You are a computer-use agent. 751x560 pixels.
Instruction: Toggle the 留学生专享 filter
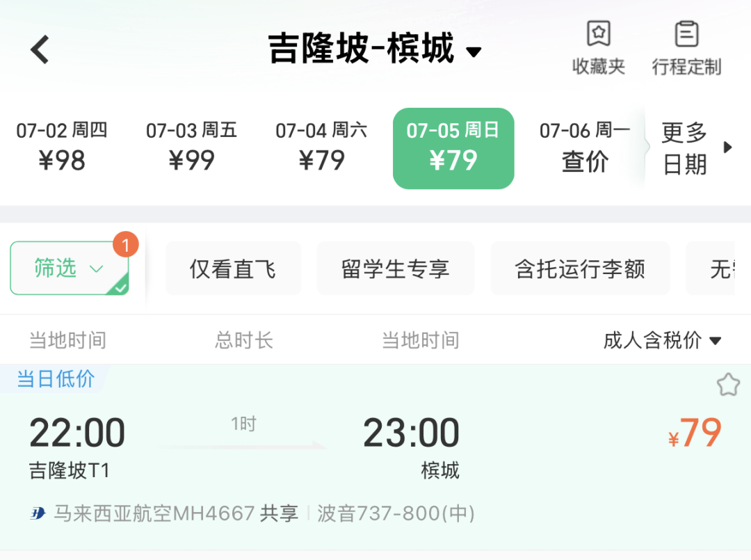[395, 269]
